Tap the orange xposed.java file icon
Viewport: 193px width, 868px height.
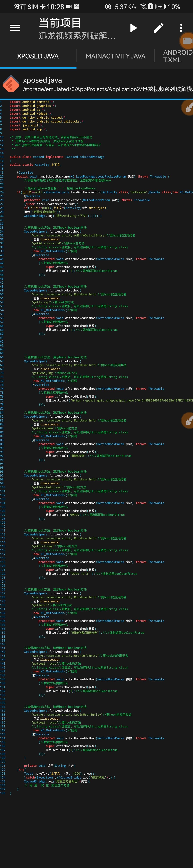click(x=11, y=84)
